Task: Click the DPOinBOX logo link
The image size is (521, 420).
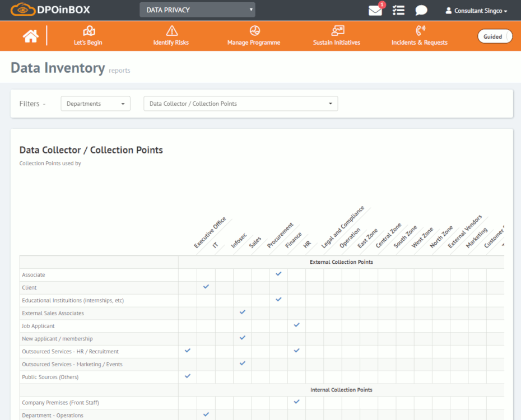Action: (50, 10)
